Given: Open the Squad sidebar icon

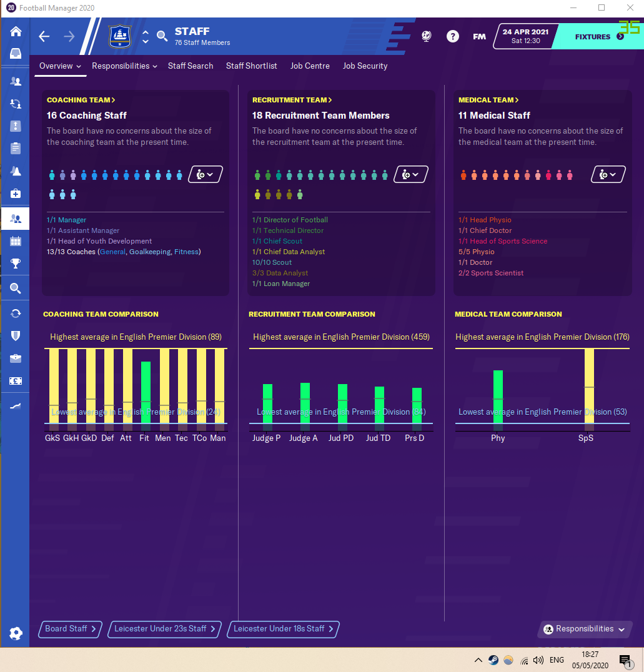Looking at the screenshot, I should pyautogui.click(x=16, y=81).
